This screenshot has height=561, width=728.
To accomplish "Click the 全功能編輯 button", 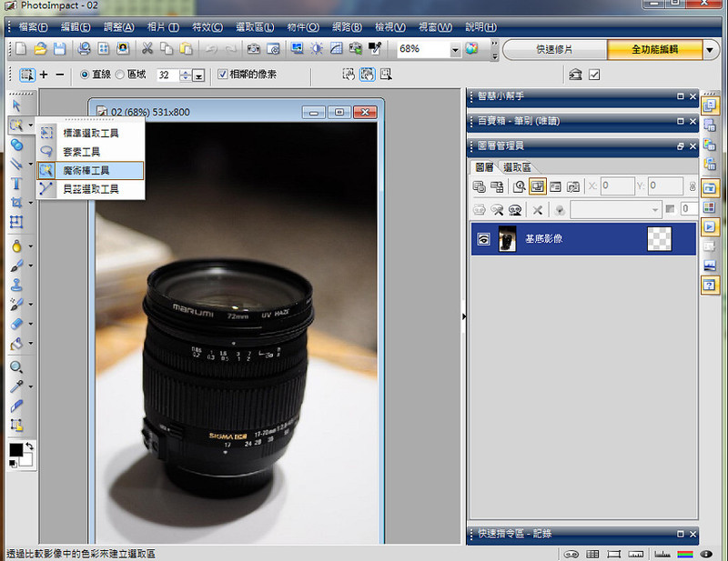I will tap(654, 50).
